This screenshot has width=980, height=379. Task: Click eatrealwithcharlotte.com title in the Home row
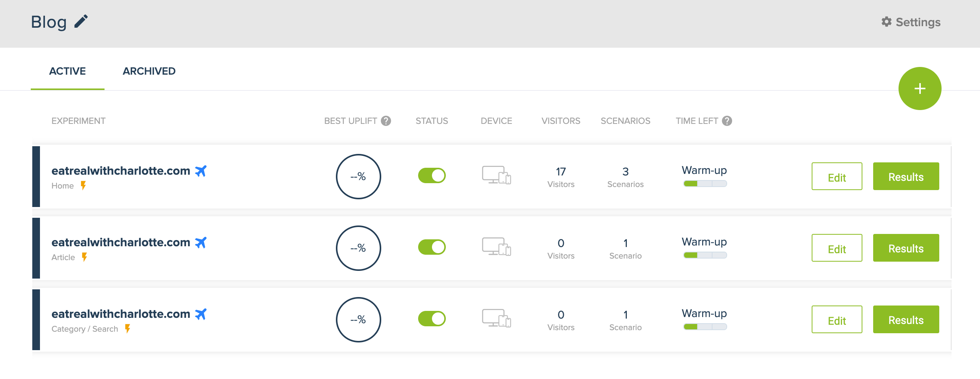121,171
